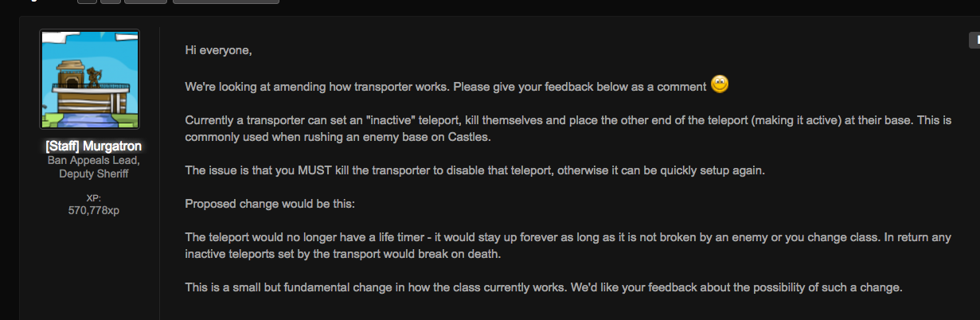Click the "Hi everyone," greeting line
The width and height of the screenshot is (980, 320).
pos(218,50)
